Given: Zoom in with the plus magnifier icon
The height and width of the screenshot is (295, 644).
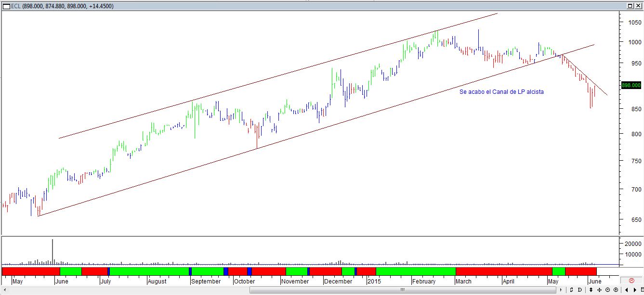Looking at the screenshot, I should pyautogui.click(x=616, y=290).
